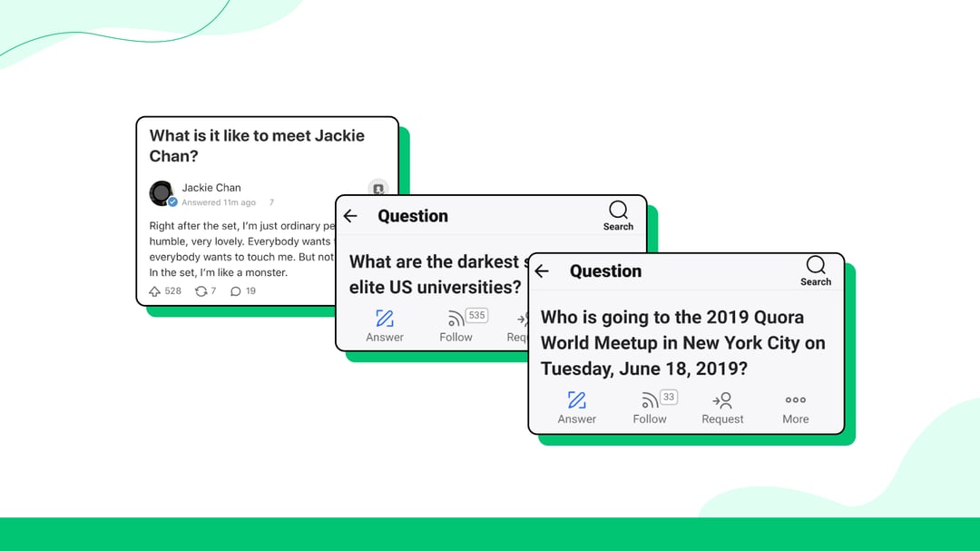This screenshot has width=980, height=551.
Task: Follow the universities question (535)
Action: pyautogui.click(x=461, y=326)
